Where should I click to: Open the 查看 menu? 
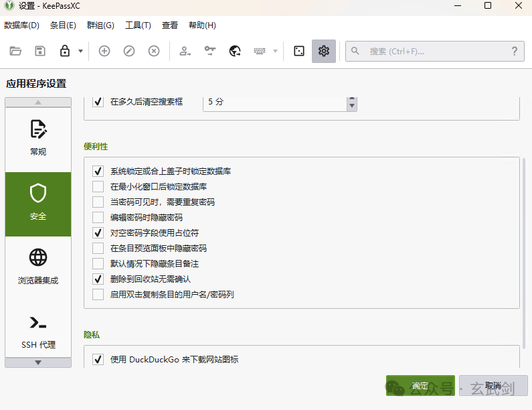coord(170,25)
